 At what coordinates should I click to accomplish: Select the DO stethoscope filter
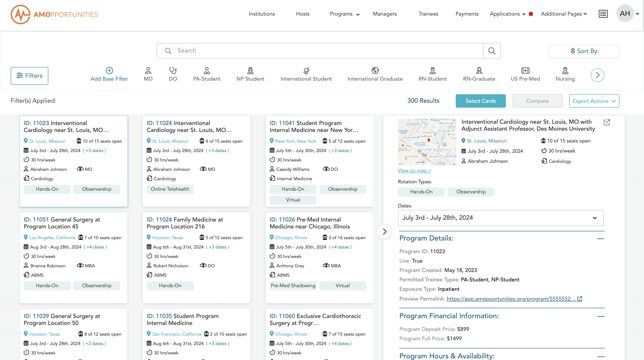pyautogui.click(x=173, y=74)
